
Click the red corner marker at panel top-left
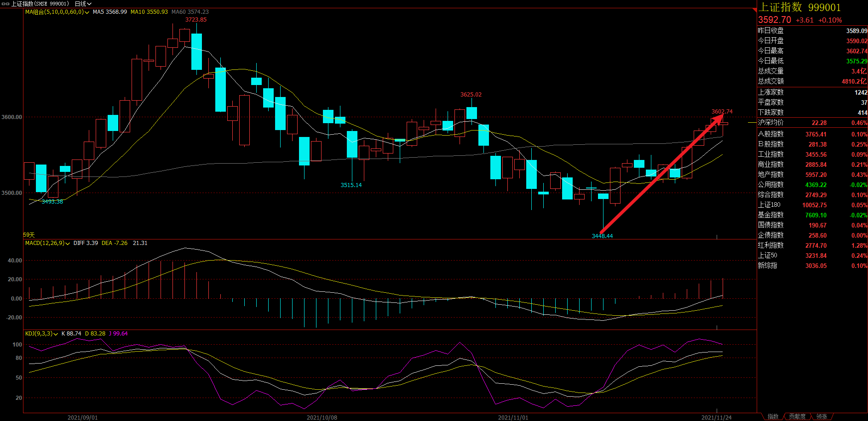[x=755, y=10]
